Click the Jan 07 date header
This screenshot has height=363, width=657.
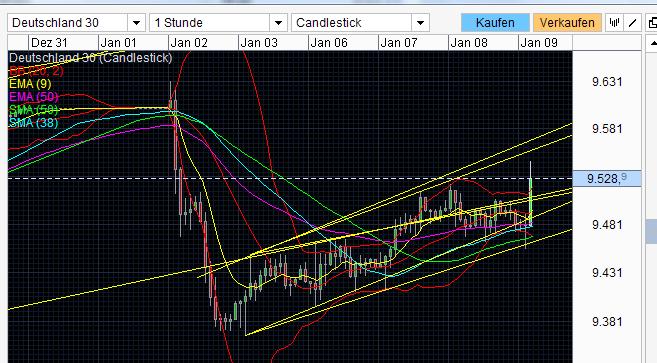click(399, 43)
